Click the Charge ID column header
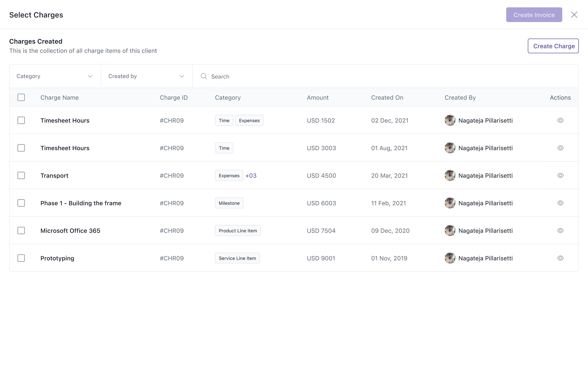This screenshot has width=588, height=382. 174,97
